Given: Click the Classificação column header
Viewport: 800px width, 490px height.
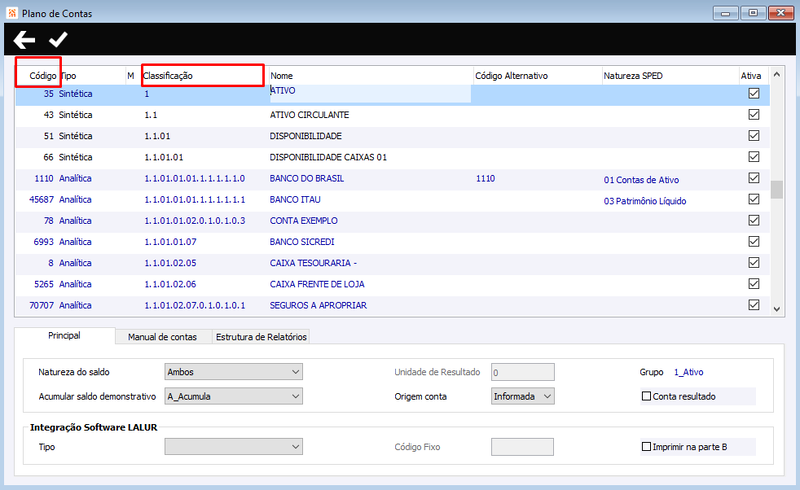Looking at the screenshot, I should [168, 76].
